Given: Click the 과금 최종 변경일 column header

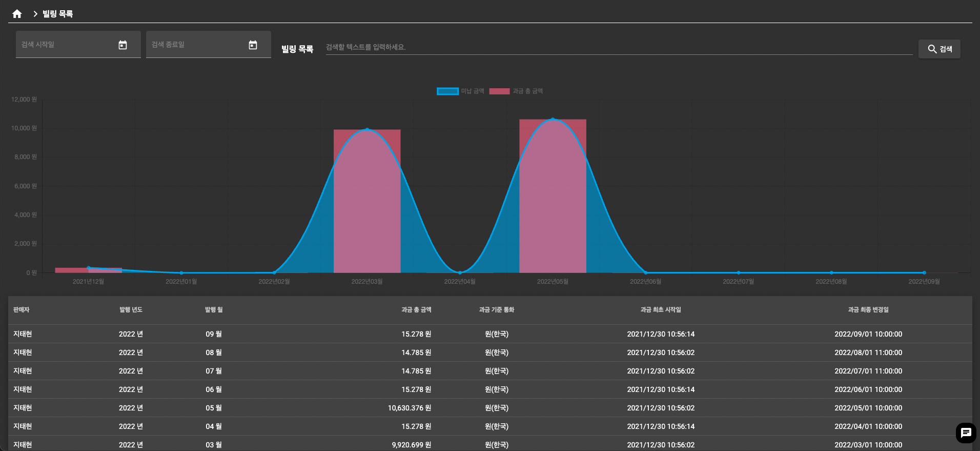Looking at the screenshot, I should point(868,310).
